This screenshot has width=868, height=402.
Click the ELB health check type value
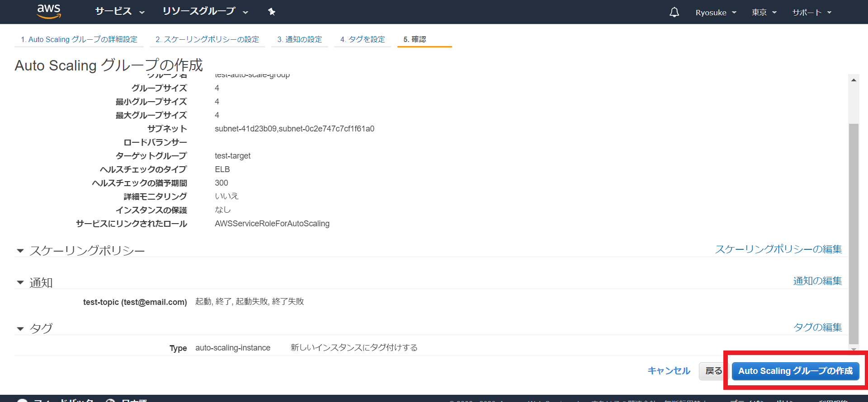[x=222, y=169]
